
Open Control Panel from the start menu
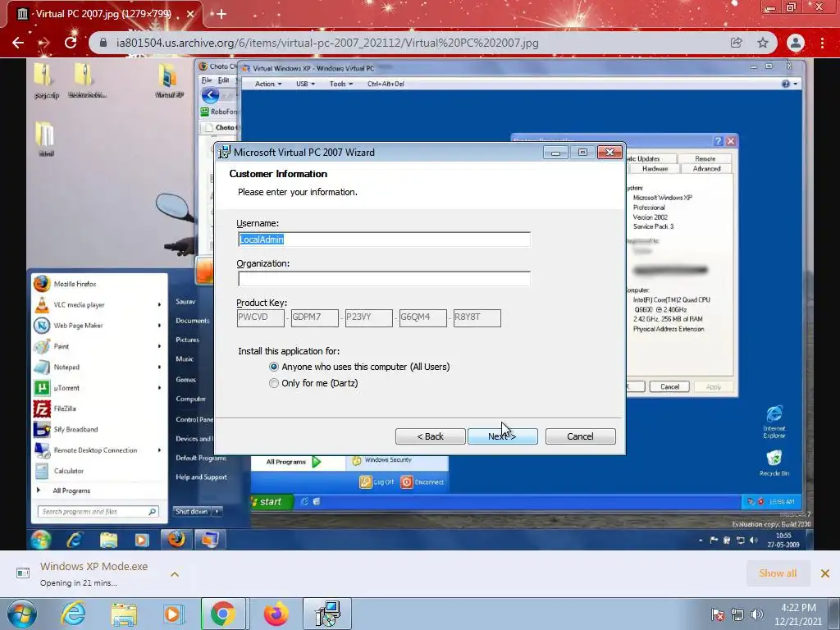click(194, 419)
